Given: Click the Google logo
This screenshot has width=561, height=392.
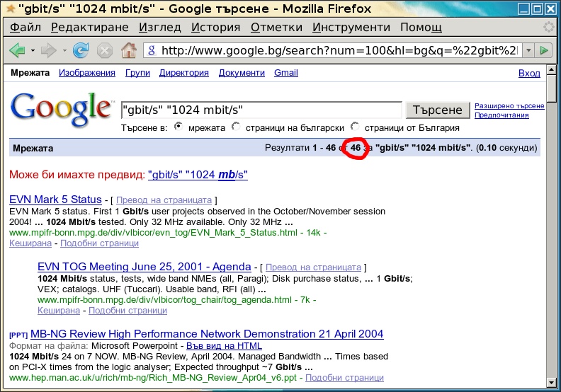Looking at the screenshot, I should pyautogui.click(x=61, y=109).
